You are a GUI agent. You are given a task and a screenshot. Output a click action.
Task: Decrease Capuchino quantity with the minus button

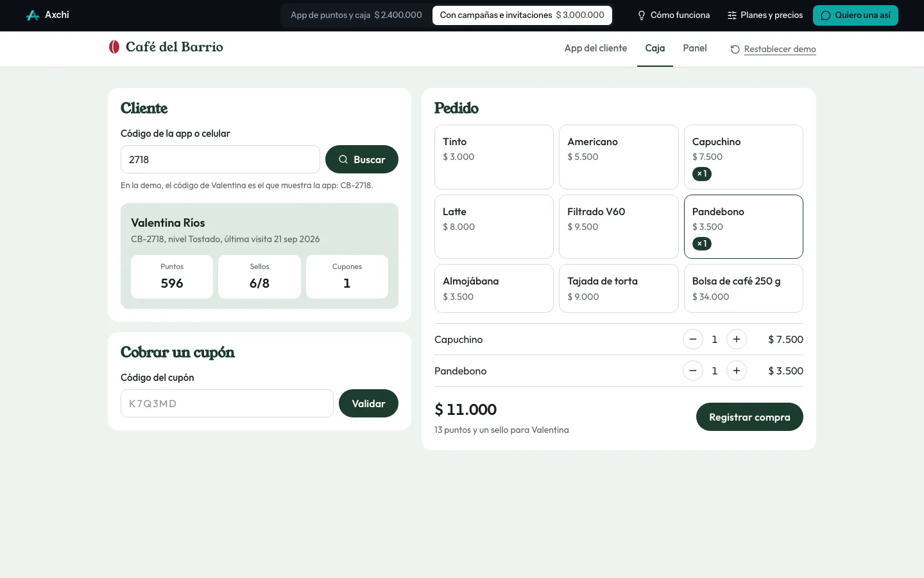click(693, 339)
